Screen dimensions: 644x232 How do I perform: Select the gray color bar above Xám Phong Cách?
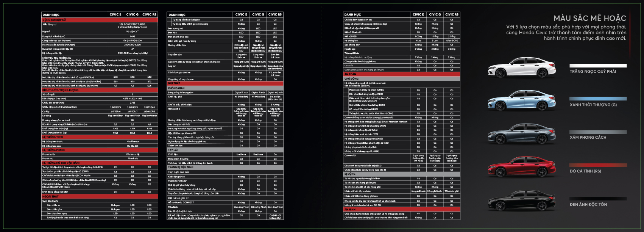(598, 132)
